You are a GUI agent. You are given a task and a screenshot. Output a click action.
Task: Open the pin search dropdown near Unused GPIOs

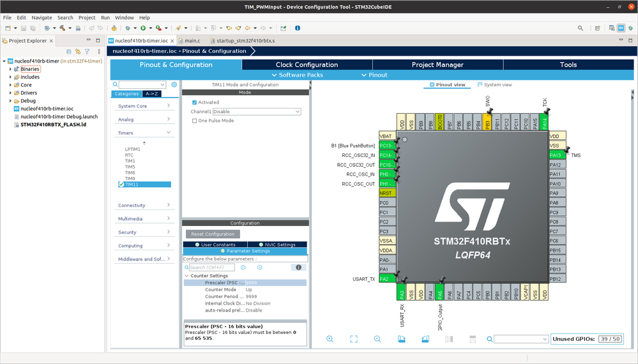tap(521, 339)
